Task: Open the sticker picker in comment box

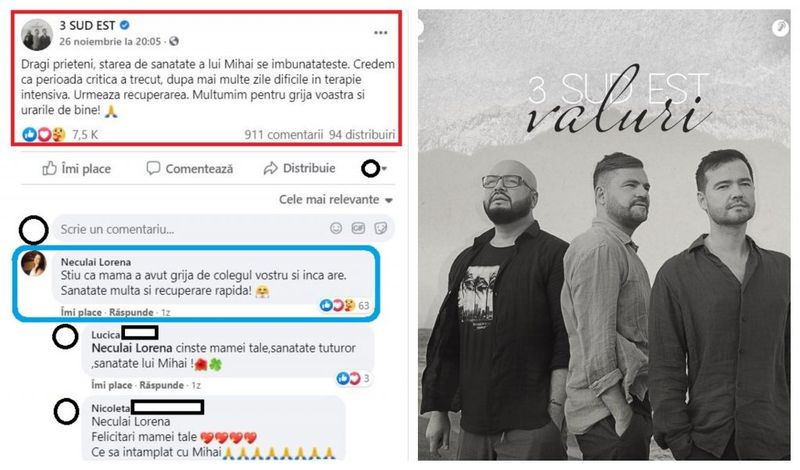Action: click(x=381, y=228)
